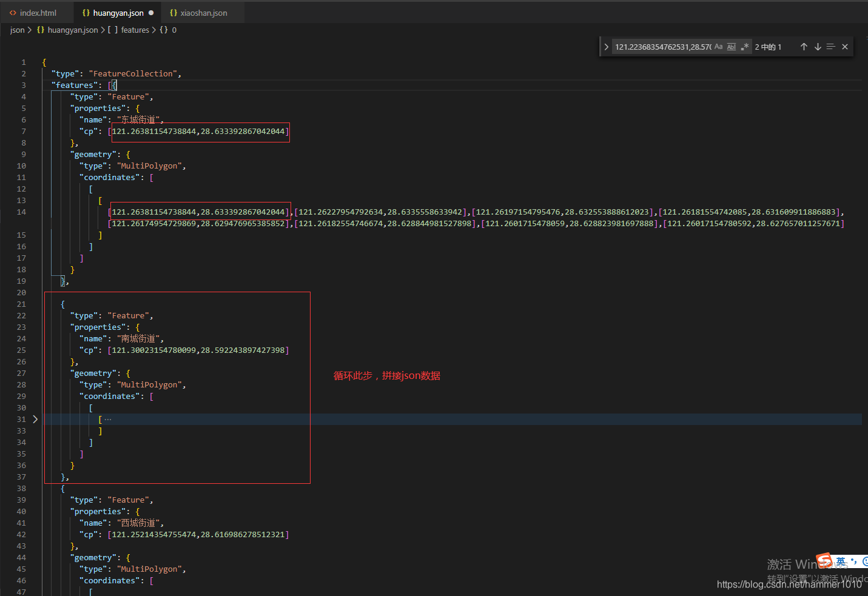Go to previous match arrow
This screenshot has height=596, width=868.
click(804, 47)
